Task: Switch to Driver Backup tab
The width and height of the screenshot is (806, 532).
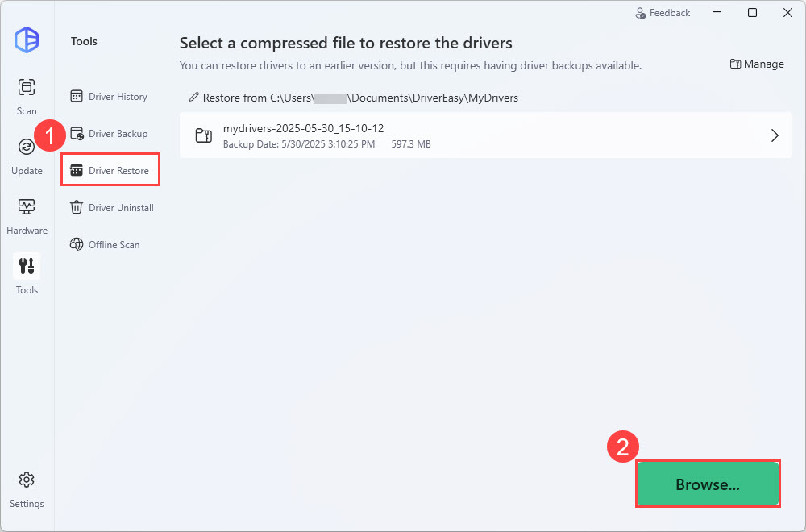Action: coord(110,134)
